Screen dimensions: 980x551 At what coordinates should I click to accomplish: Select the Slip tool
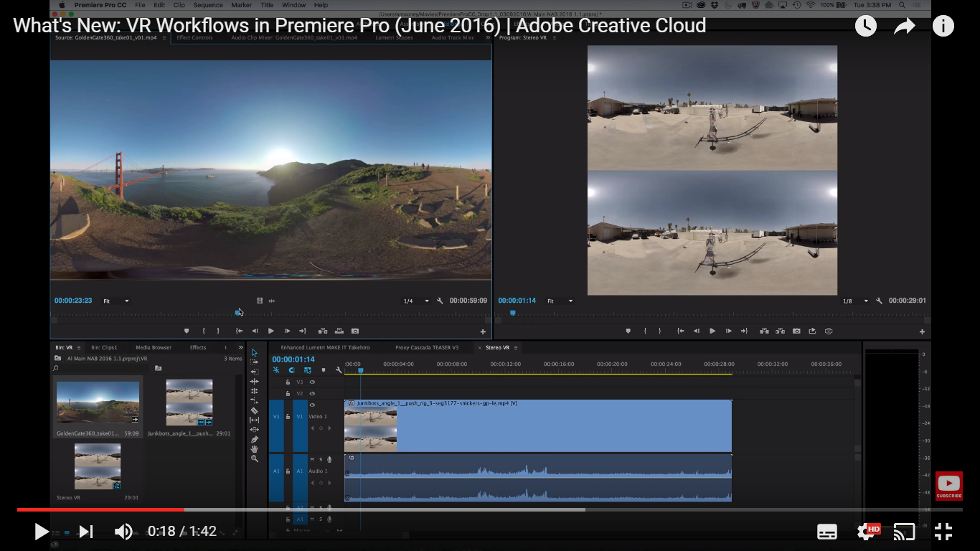click(254, 420)
